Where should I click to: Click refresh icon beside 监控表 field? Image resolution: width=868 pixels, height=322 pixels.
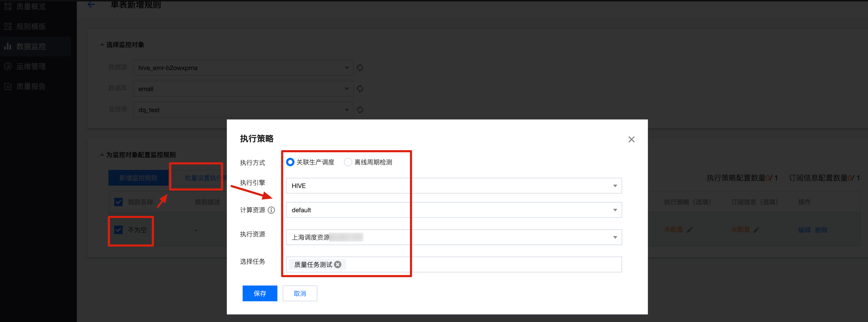(360, 110)
